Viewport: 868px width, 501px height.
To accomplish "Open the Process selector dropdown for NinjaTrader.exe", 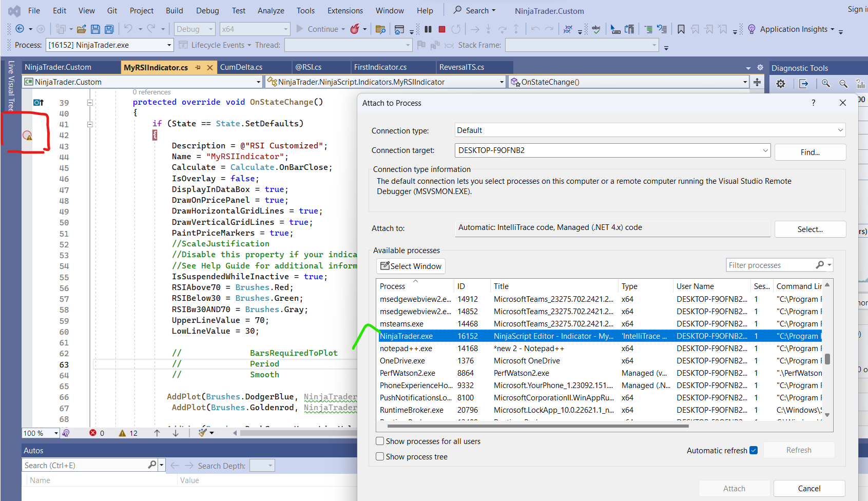I will 169,45.
